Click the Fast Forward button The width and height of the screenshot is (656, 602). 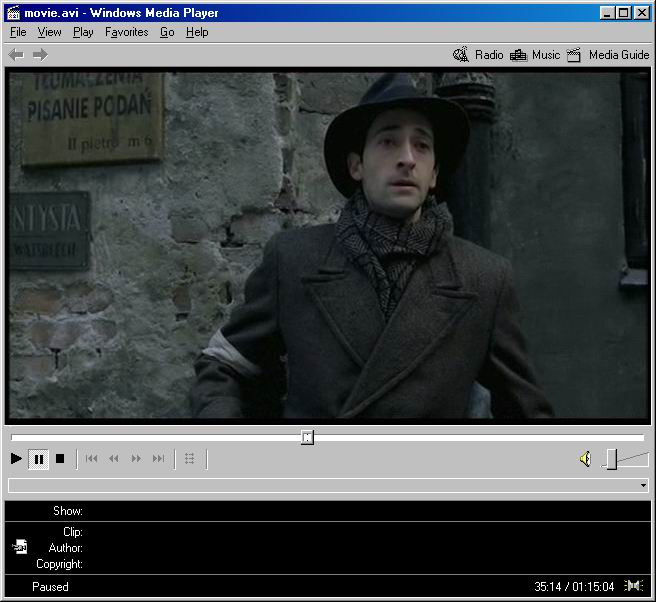pyautogui.click(x=136, y=459)
